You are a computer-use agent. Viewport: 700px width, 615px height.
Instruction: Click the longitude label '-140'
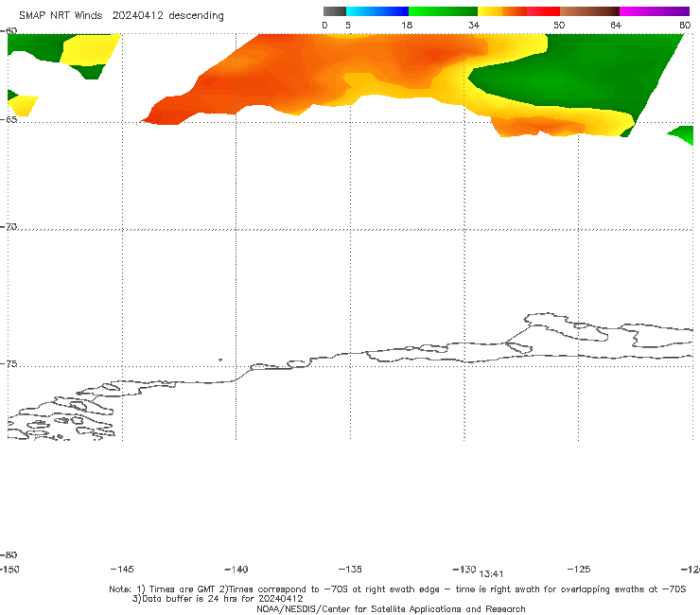(x=236, y=570)
